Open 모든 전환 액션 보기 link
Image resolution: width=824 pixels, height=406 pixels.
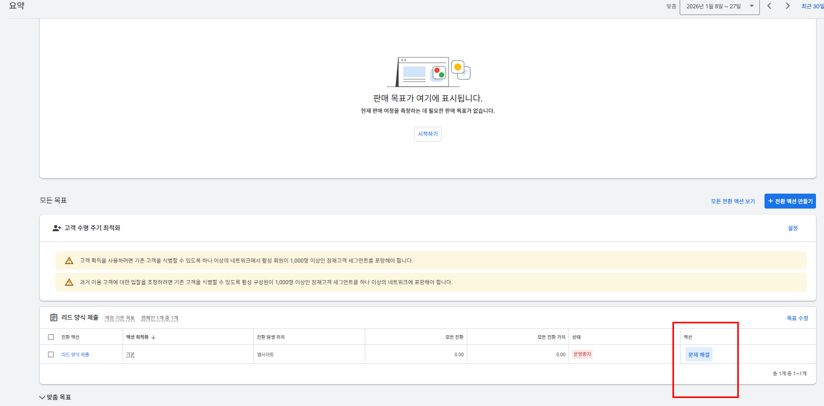pos(732,201)
